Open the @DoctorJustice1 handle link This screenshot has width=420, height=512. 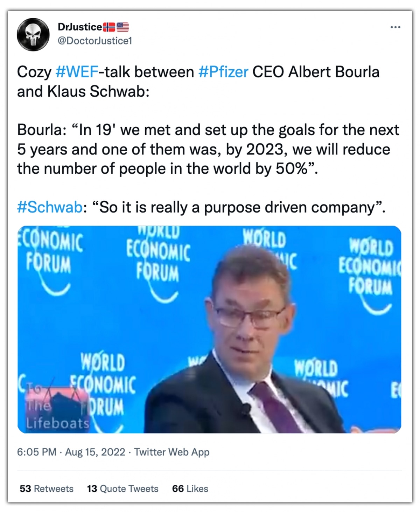point(94,41)
